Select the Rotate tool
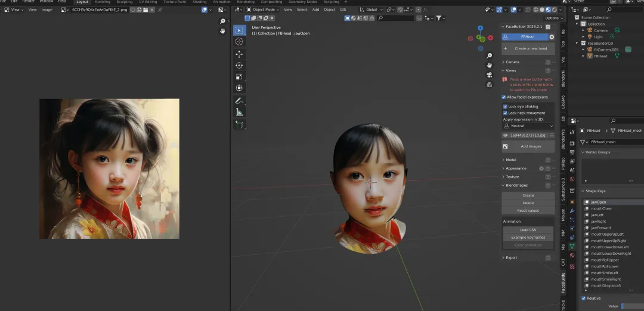The width and height of the screenshot is (644, 311). click(x=239, y=65)
